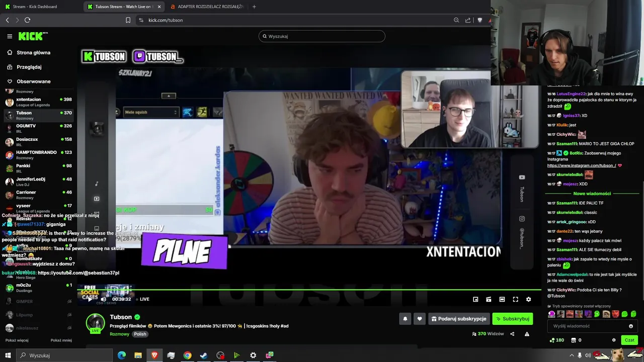Click the Subskrybuj button
Screen dimensions: 644x362
(513, 319)
